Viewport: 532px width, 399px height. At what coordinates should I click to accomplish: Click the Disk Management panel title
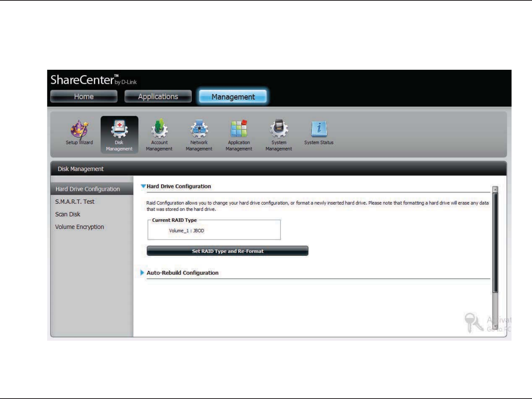[81, 169]
